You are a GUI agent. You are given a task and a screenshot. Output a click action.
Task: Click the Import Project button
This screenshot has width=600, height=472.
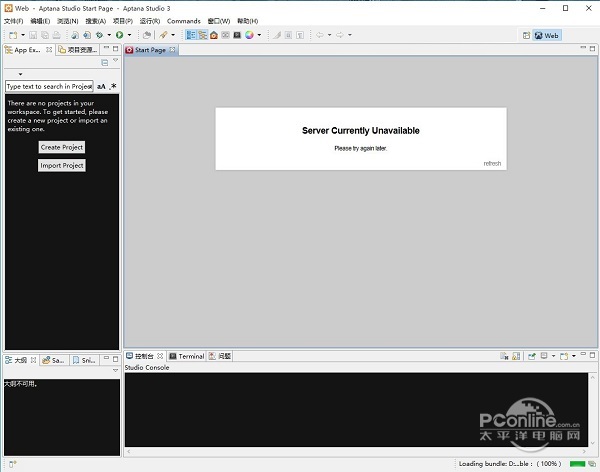(x=62, y=165)
